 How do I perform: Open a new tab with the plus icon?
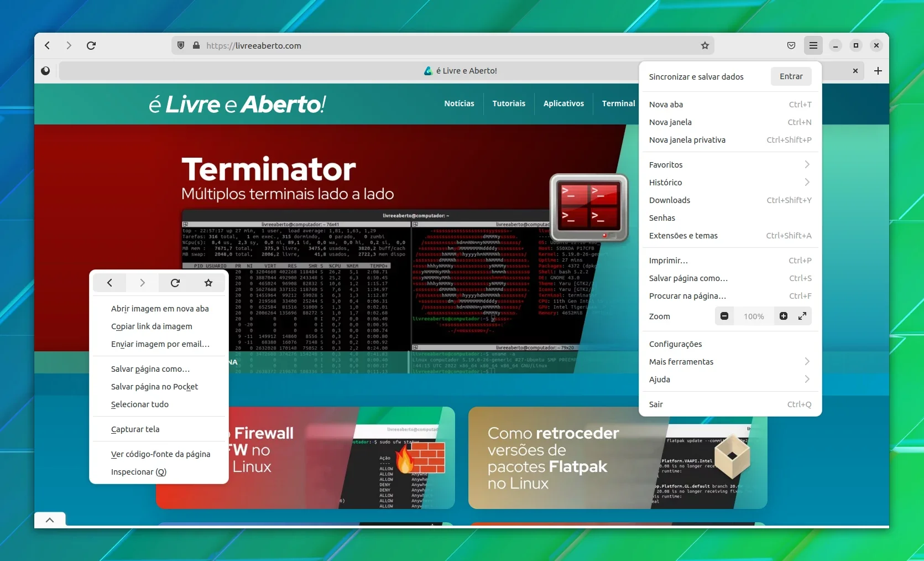[878, 71]
